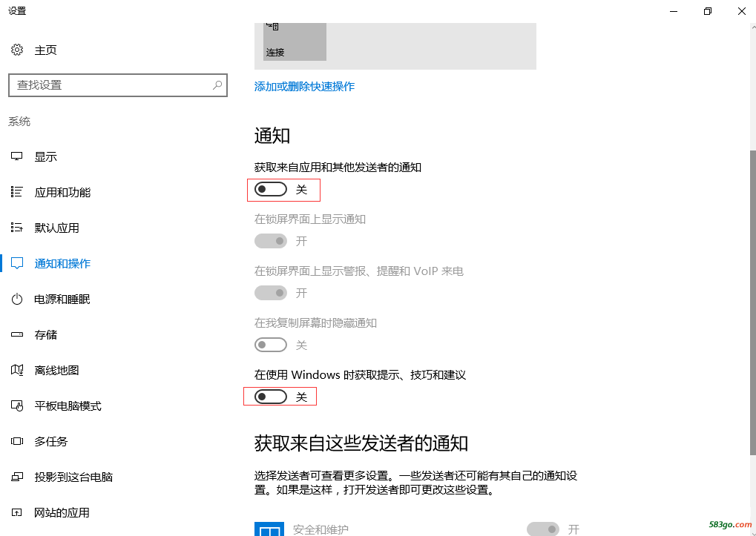This screenshot has width=756, height=536.
Task: Toggle 安全和维护 notification switch
Action: point(543,529)
